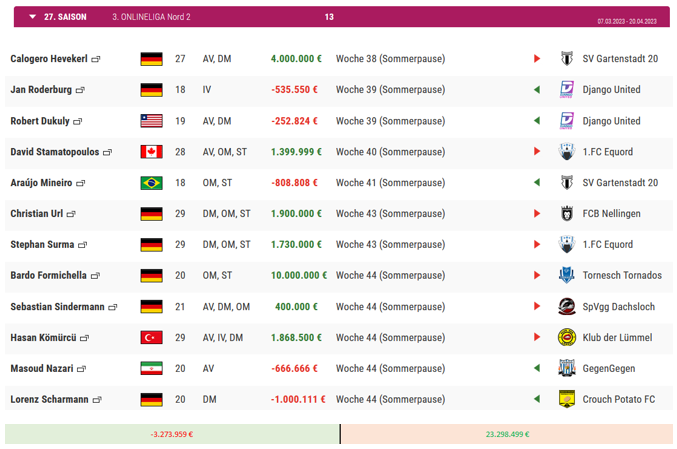The height and width of the screenshot is (449, 677).
Task: Click positions AV, IV, DM text
Action: point(223,338)
